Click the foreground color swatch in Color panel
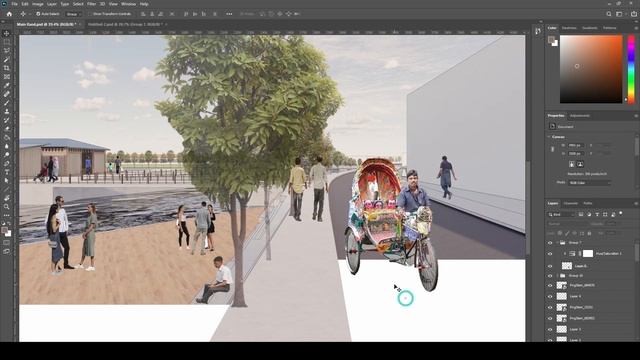Viewport: 640px width, 360px height. click(551, 40)
